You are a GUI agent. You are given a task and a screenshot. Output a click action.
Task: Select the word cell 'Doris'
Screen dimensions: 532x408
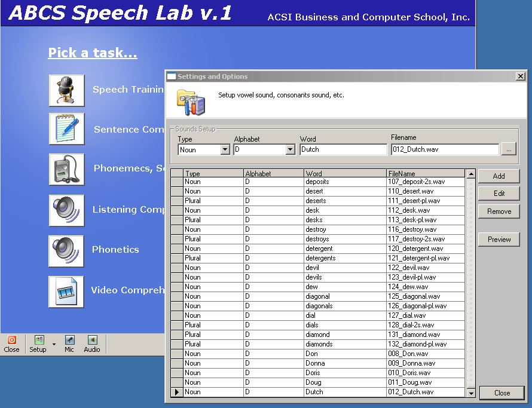tap(345, 373)
